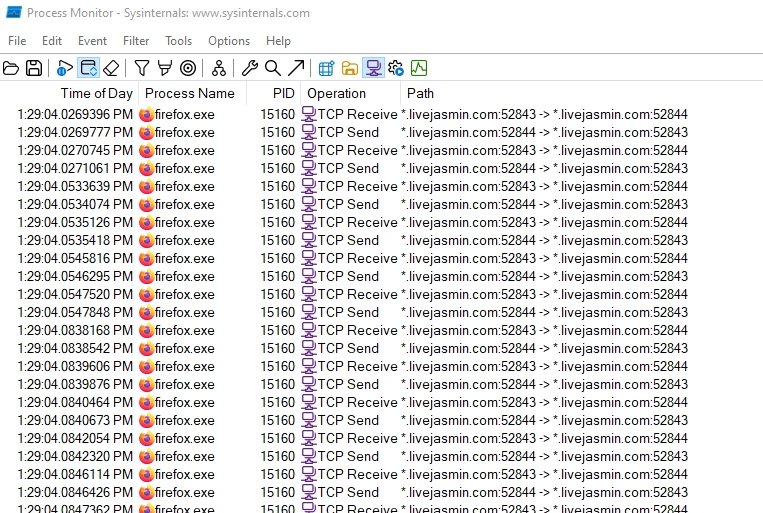763x513 pixels.
Task: Click the Clear display eraser icon
Action: [111, 68]
